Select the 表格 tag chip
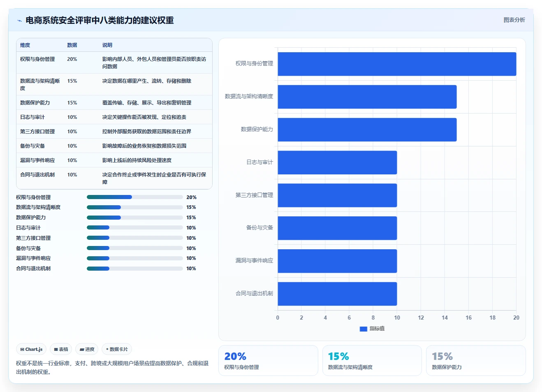542x392 pixels. pos(61,349)
